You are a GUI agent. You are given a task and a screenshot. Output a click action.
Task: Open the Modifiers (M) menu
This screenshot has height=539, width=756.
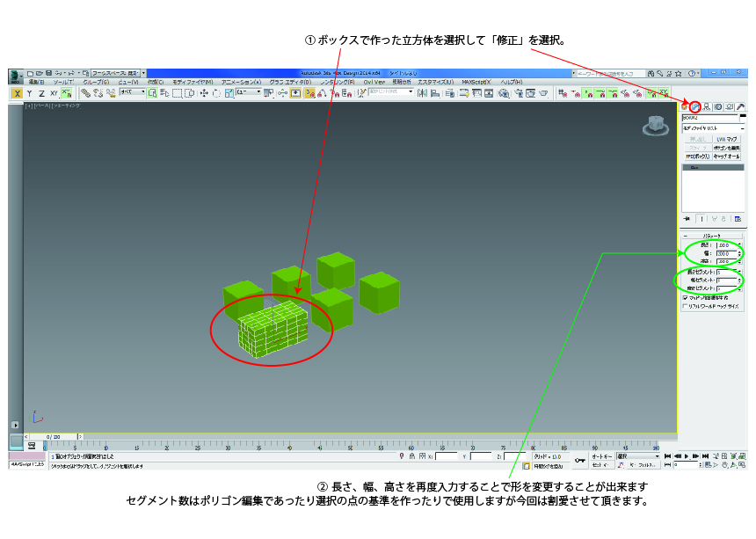coord(192,82)
